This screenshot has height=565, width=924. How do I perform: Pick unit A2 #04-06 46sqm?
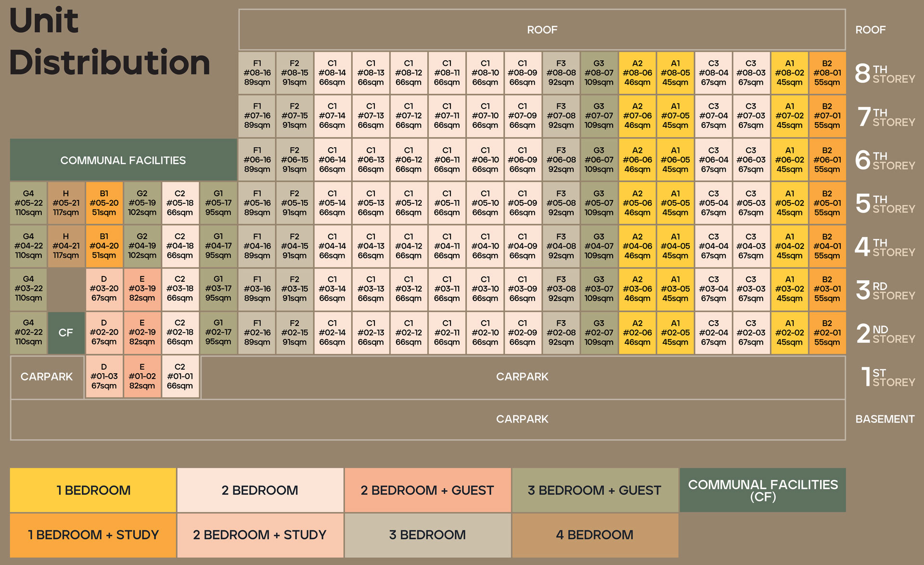[x=637, y=246]
